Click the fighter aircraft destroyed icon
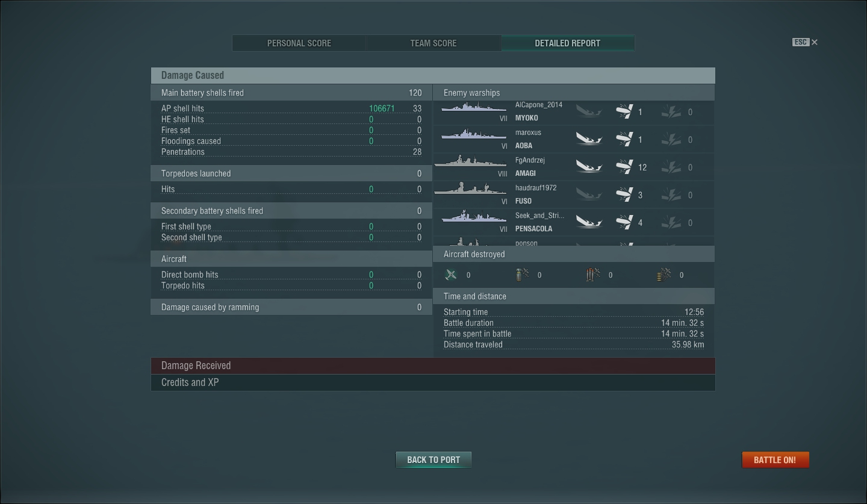The height and width of the screenshot is (504, 867). (451, 275)
